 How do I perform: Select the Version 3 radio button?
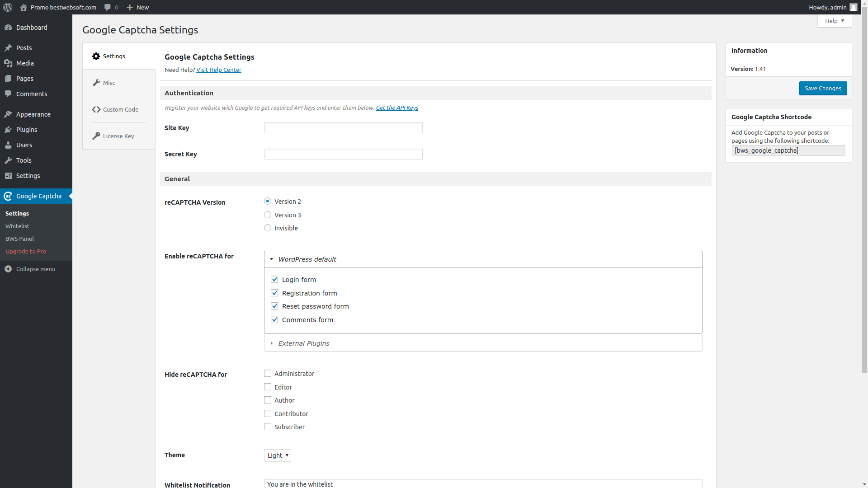pyautogui.click(x=268, y=215)
